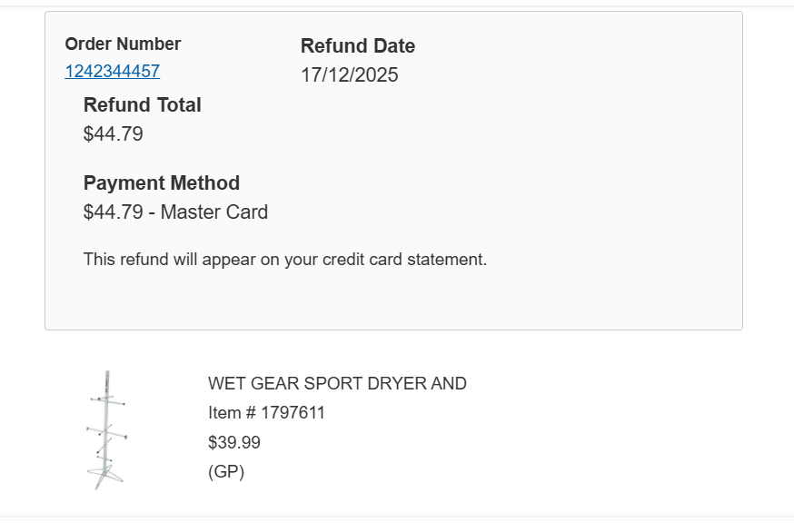The height and width of the screenshot is (532, 794).
Task: Select the item number 1797611
Action: 293,414
